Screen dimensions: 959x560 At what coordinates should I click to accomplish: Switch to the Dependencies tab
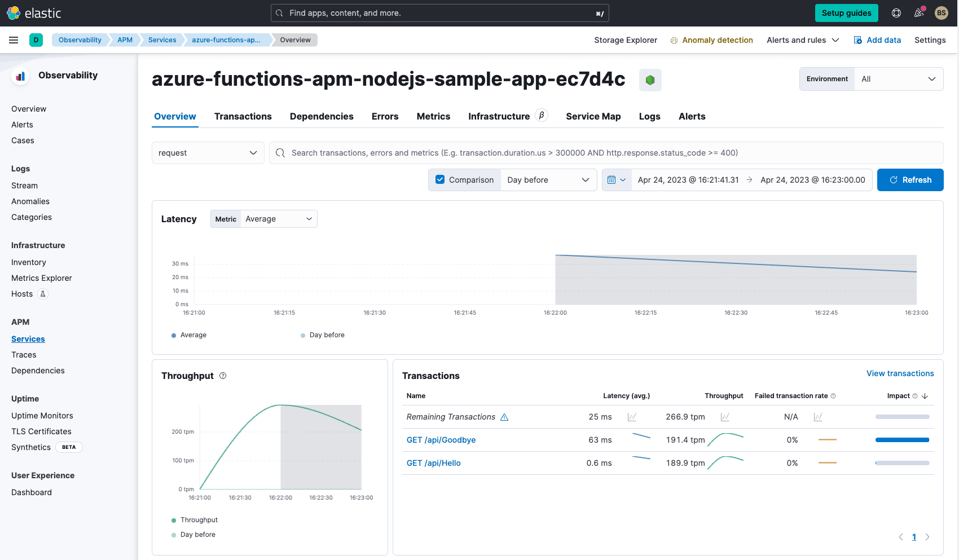pos(322,116)
